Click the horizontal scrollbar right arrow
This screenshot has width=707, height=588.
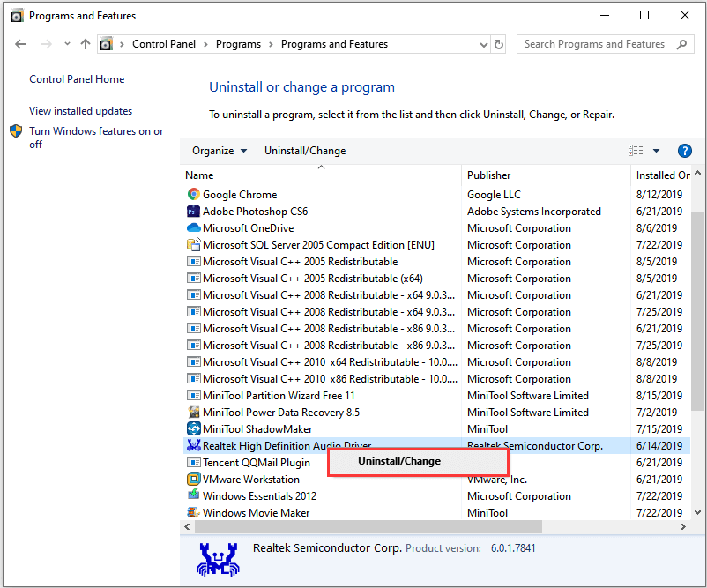pos(683,526)
